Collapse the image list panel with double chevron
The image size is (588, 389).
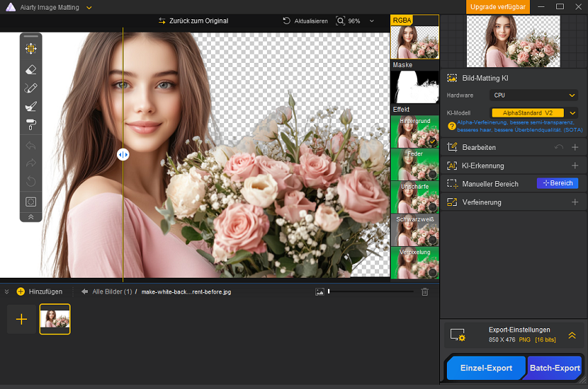(x=6, y=292)
